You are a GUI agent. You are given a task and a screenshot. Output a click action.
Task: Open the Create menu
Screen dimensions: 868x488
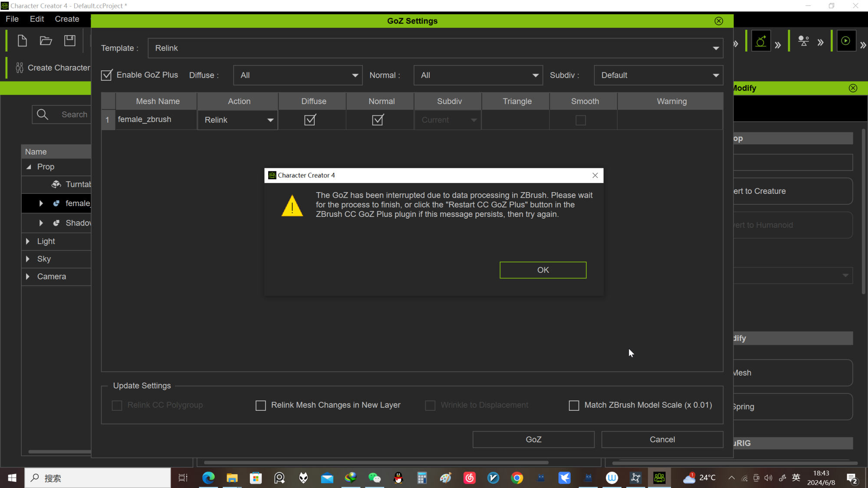tap(67, 19)
